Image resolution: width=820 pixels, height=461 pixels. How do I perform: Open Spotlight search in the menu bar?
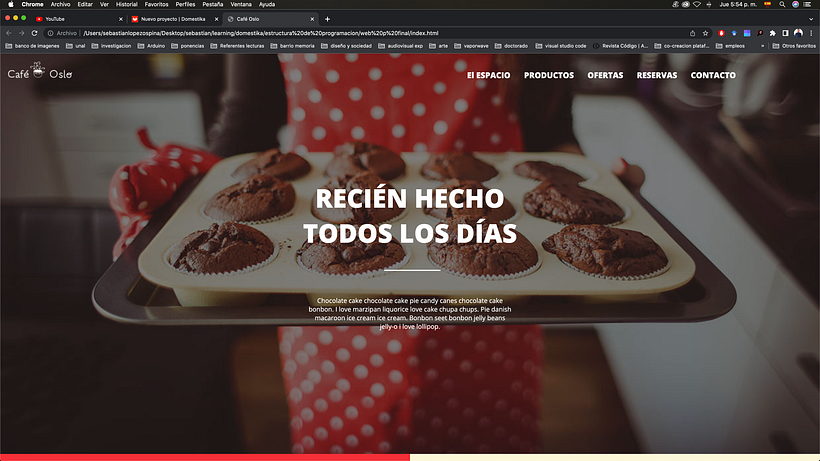point(782,4)
